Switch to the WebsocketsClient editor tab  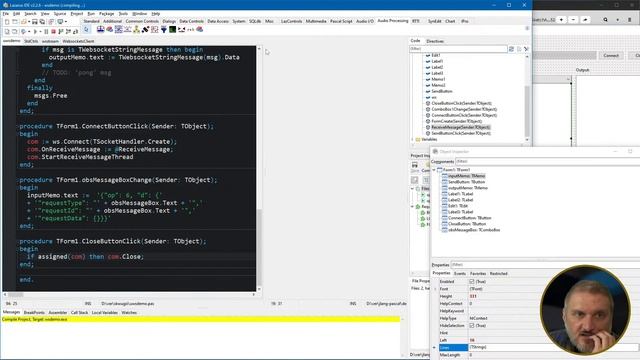point(78,41)
